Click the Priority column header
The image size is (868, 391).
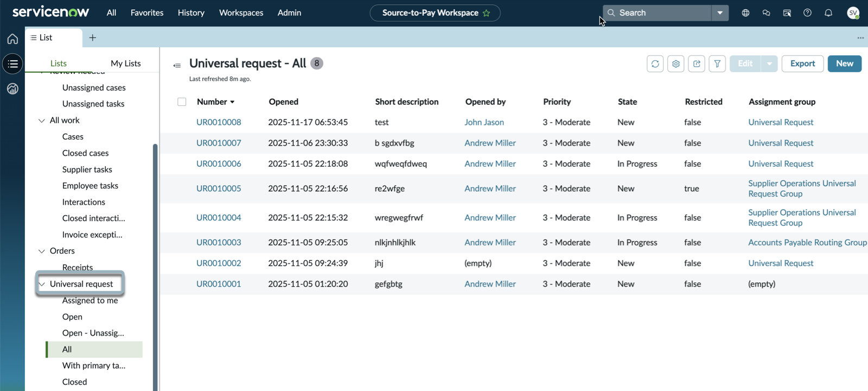[557, 102]
